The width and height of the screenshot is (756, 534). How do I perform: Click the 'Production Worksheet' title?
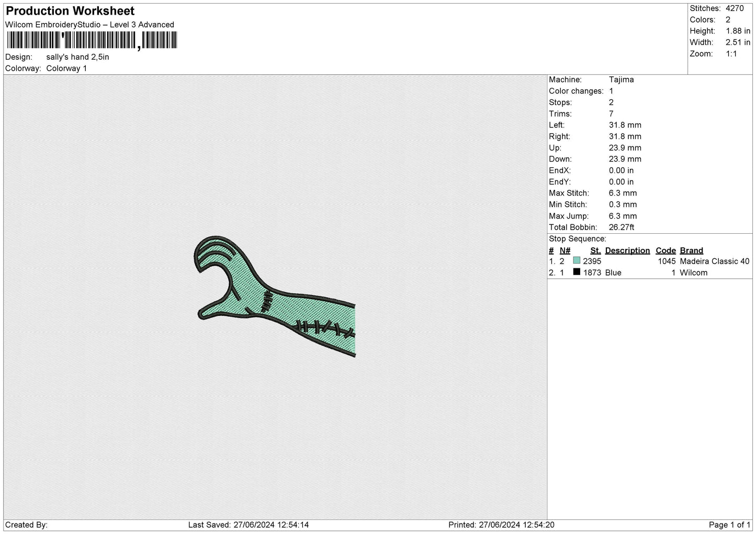click(70, 11)
